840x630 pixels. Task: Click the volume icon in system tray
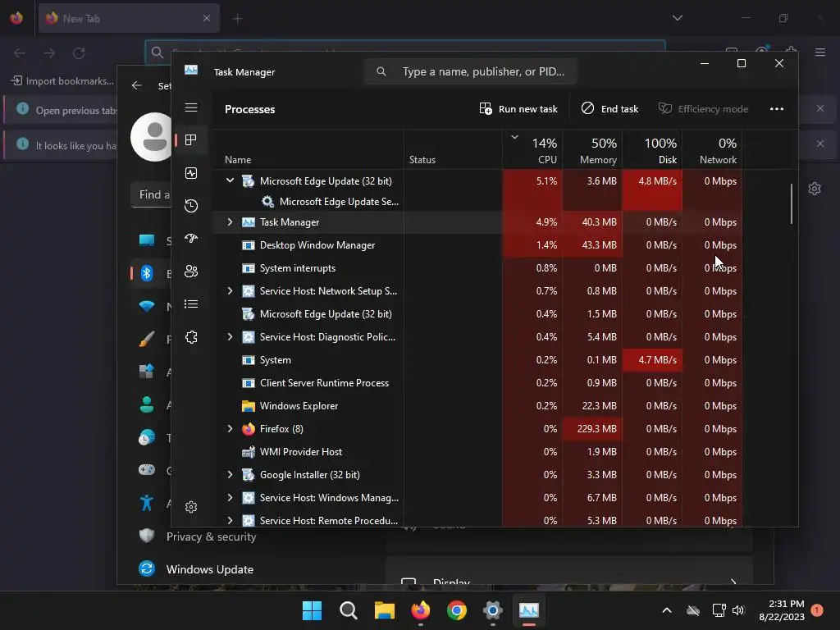(737, 610)
